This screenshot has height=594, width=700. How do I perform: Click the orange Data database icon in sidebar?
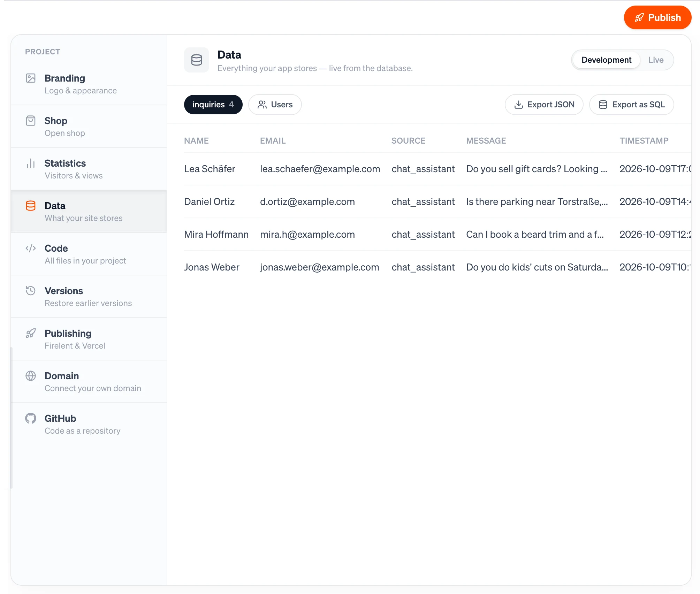[x=31, y=206]
